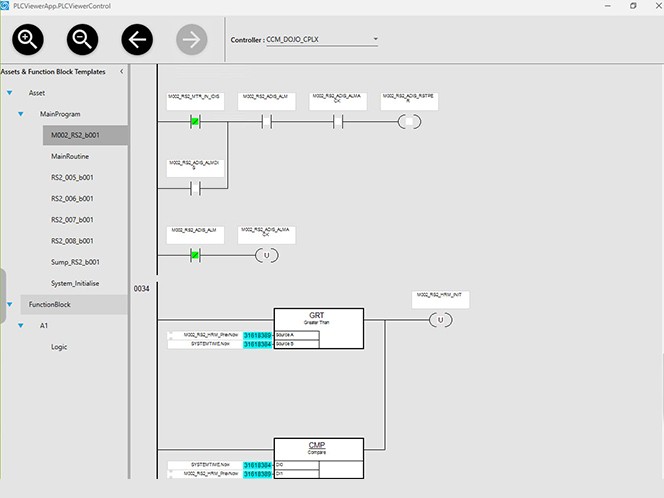
Task: Click the zoom out magnifier icon
Action: (82, 40)
